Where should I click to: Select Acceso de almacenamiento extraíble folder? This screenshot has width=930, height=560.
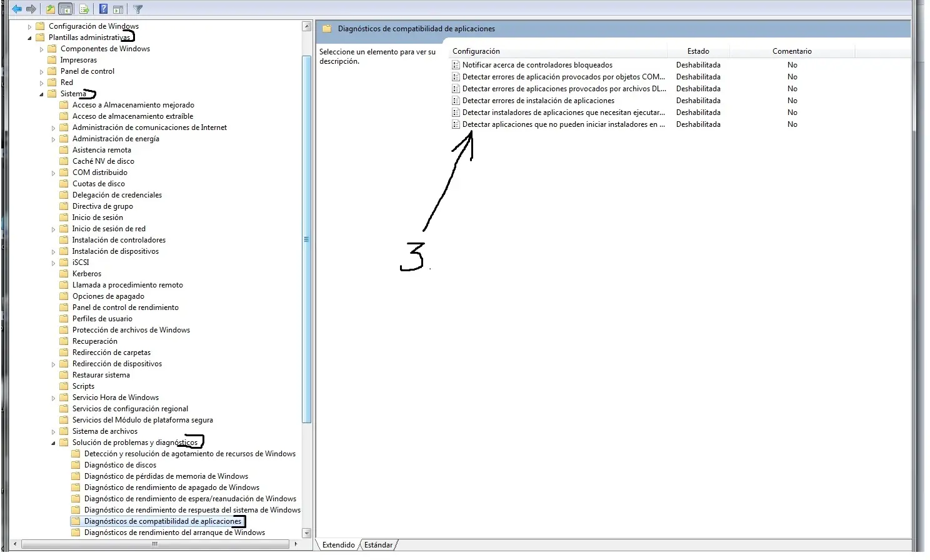(132, 116)
